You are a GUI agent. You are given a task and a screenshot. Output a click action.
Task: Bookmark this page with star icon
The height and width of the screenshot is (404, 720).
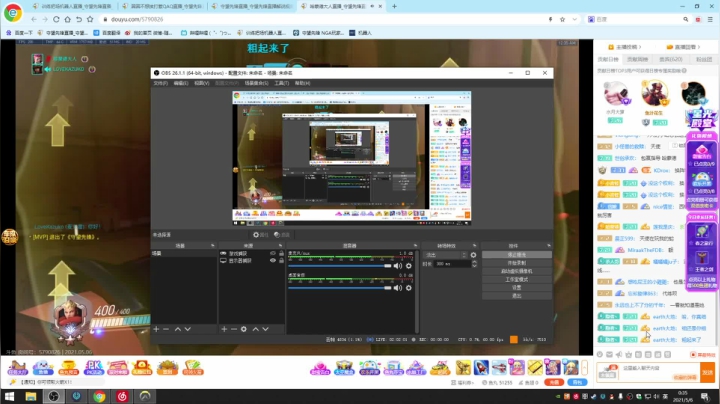[562, 19]
